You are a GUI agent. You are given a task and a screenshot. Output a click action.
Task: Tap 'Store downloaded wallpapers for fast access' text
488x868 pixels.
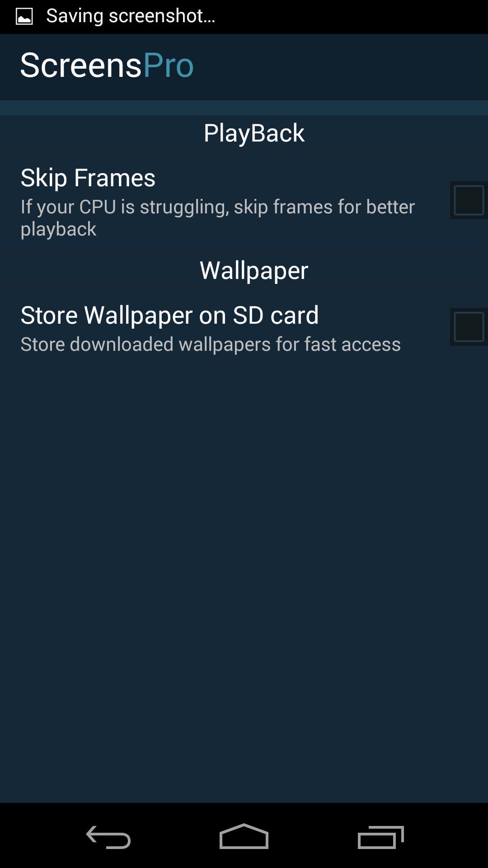click(x=211, y=344)
